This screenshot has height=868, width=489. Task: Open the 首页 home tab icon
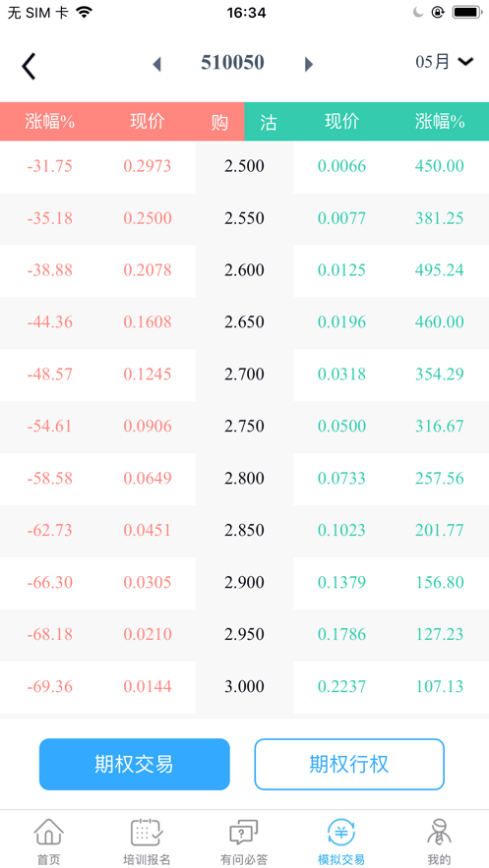(49, 832)
